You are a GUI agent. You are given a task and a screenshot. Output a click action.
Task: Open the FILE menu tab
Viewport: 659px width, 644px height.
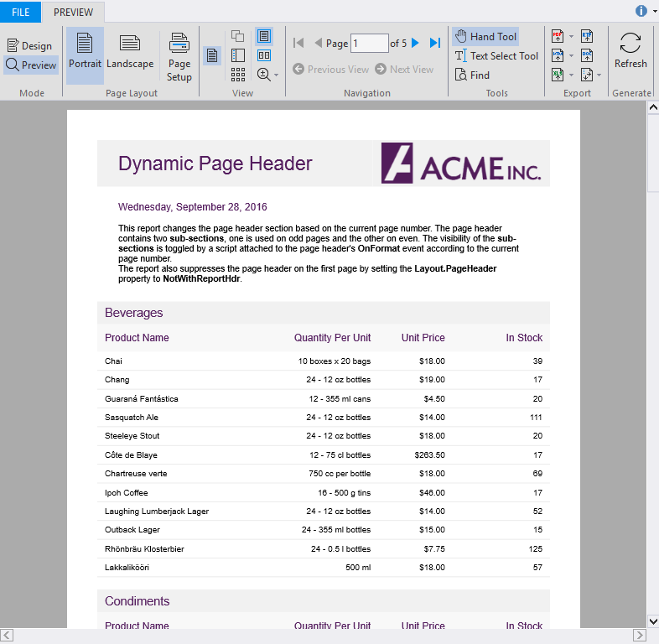pyautogui.click(x=20, y=12)
